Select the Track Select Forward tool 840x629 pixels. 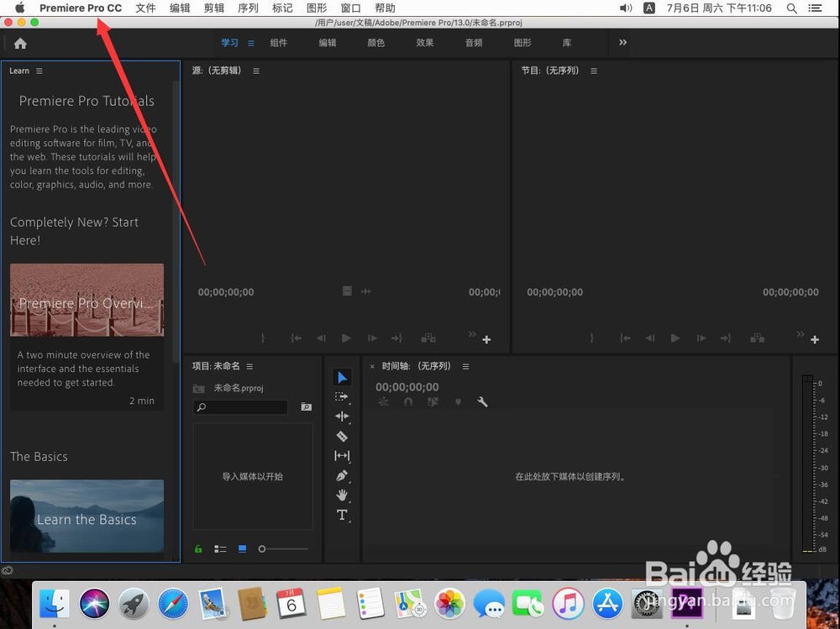coord(342,396)
